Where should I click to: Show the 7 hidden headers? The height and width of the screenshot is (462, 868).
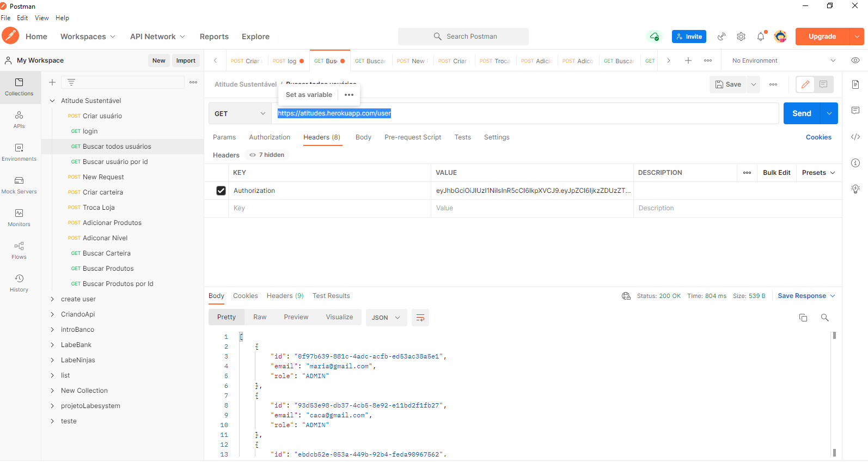click(267, 155)
